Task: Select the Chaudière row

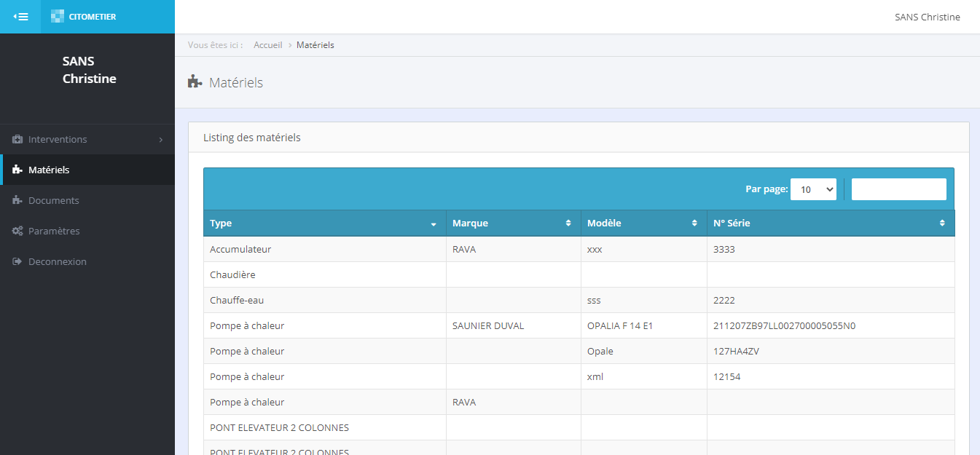Action: [579, 274]
